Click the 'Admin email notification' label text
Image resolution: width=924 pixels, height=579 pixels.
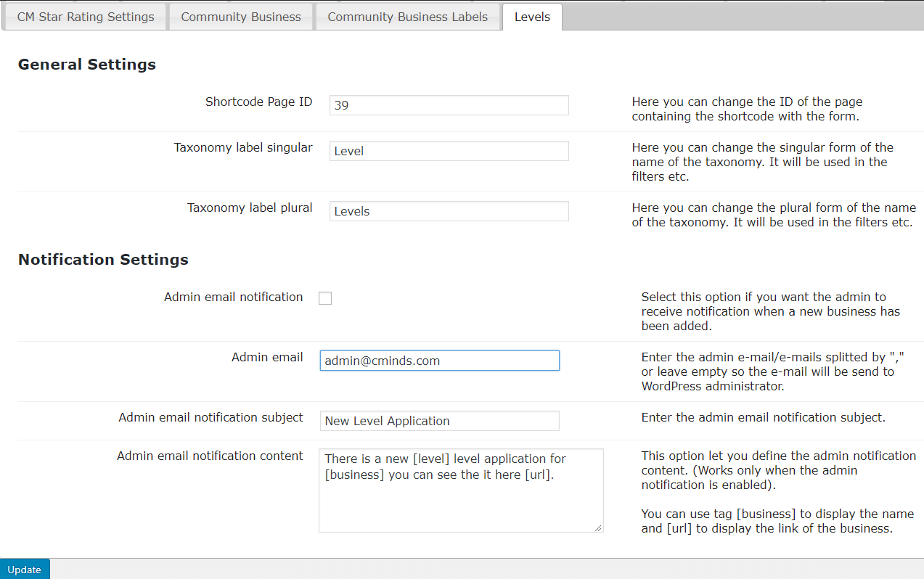233,297
